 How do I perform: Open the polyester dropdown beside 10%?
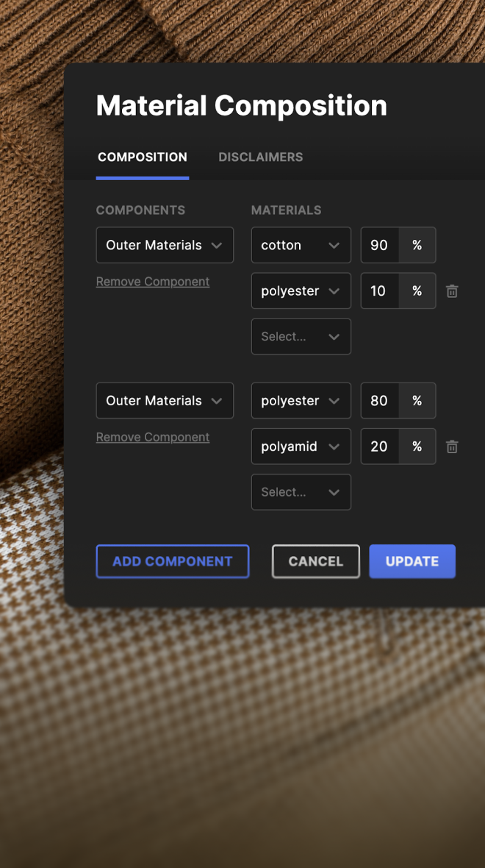tap(301, 291)
